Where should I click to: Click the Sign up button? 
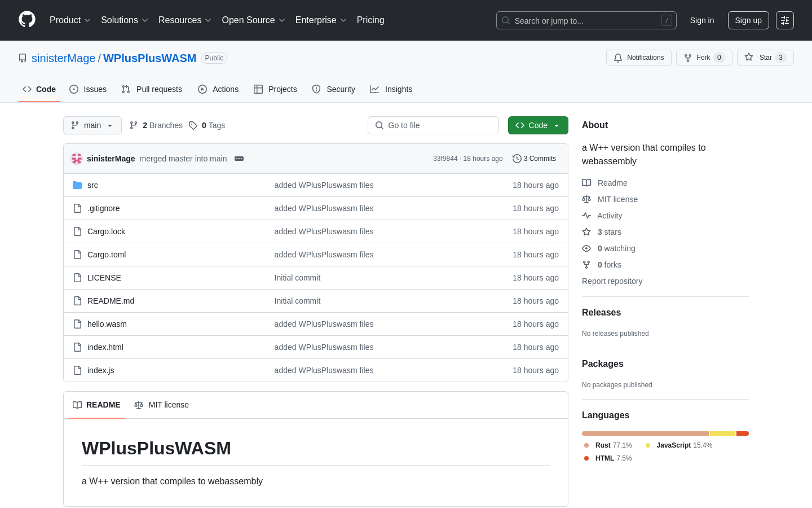pos(748,20)
